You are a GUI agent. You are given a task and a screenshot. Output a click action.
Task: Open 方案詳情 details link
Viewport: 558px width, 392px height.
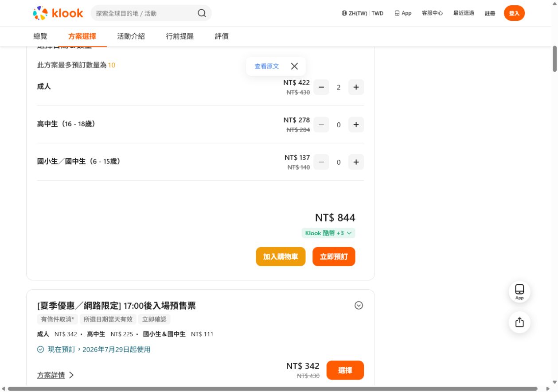(x=55, y=375)
